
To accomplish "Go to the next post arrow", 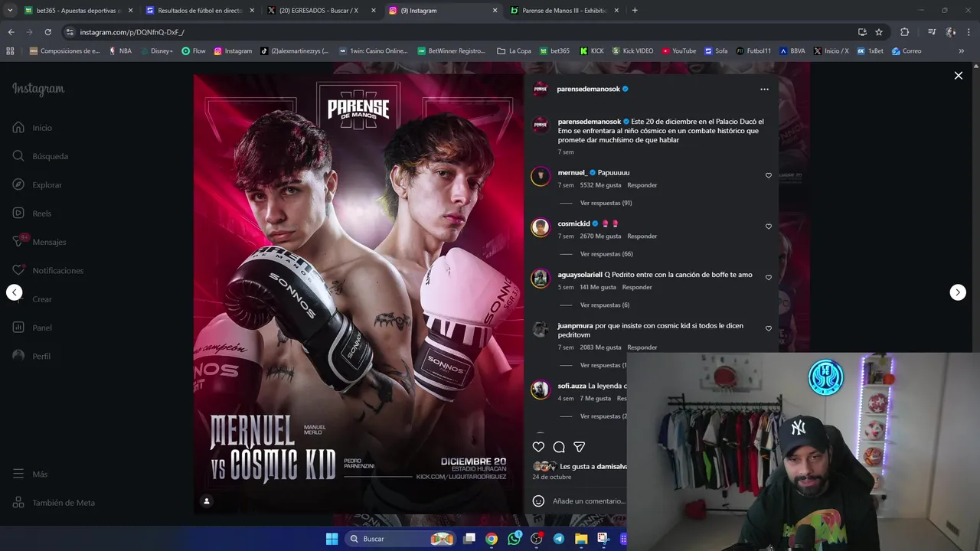I will 958,292.
